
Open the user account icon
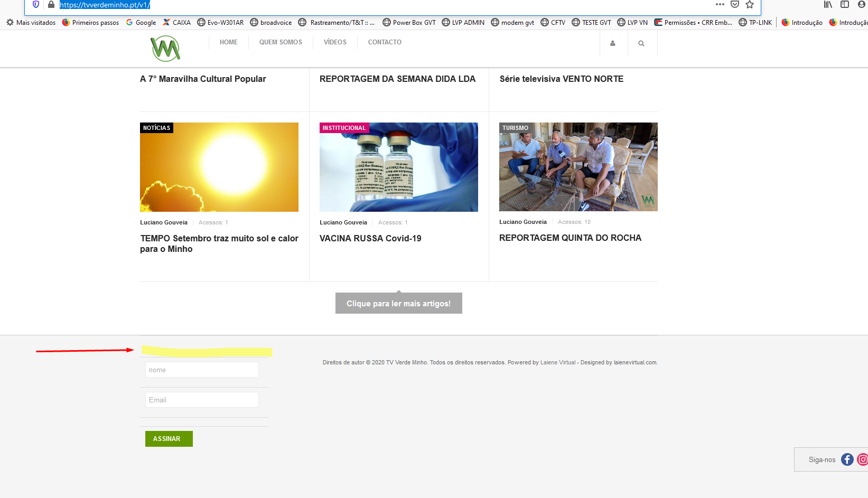[x=613, y=43]
